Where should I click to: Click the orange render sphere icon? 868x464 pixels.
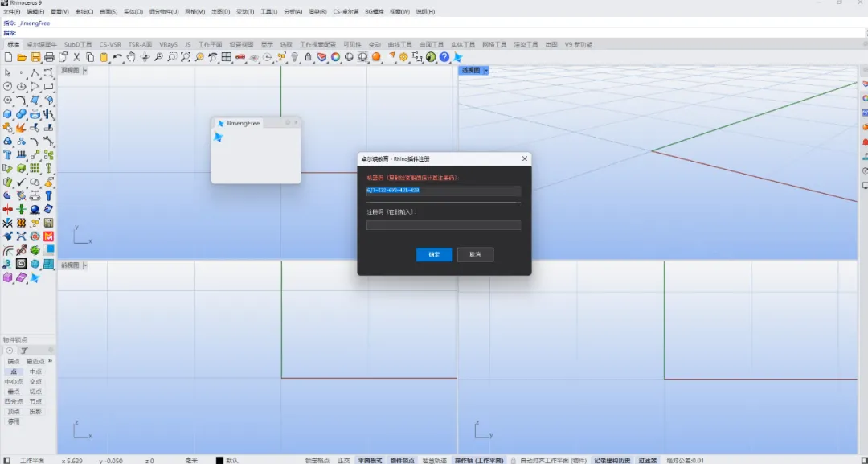click(376, 57)
